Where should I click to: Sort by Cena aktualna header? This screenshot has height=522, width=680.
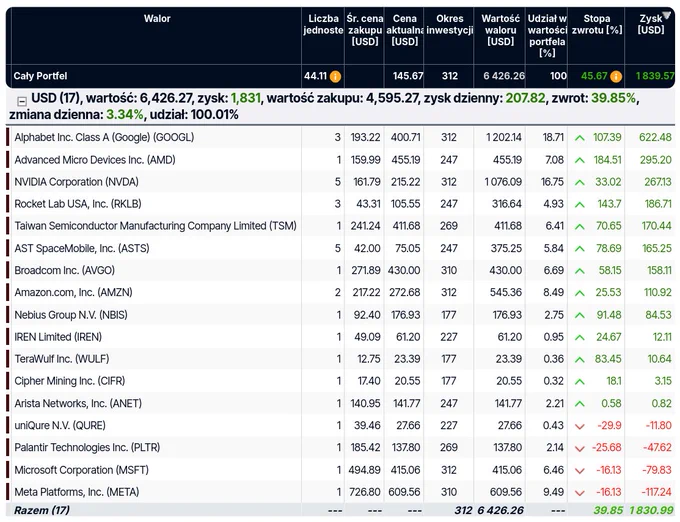click(x=404, y=30)
